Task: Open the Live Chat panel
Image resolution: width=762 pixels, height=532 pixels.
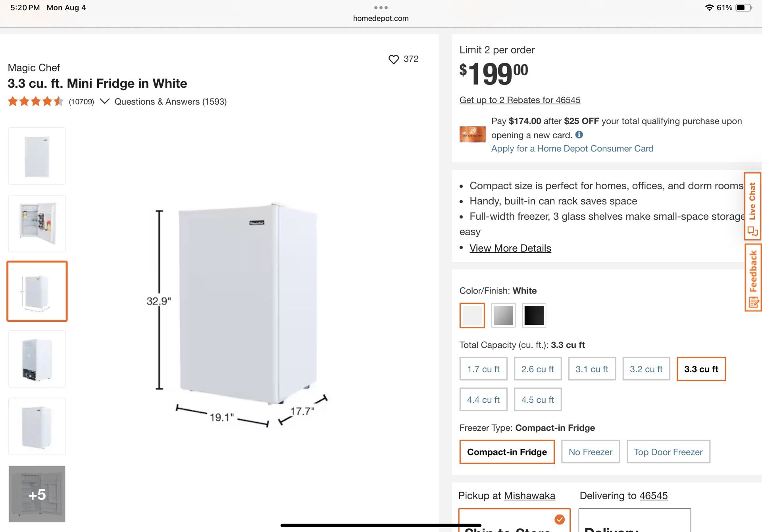Action: tap(752, 205)
